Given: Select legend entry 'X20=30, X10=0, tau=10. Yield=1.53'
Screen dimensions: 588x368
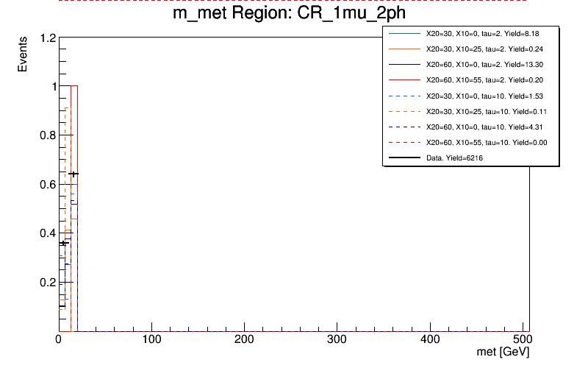Looking at the screenshot, I should 486,96.
